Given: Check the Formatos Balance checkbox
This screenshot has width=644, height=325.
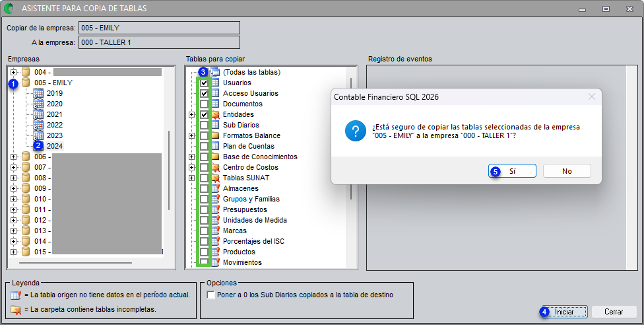Looking at the screenshot, I should click(x=204, y=136).
